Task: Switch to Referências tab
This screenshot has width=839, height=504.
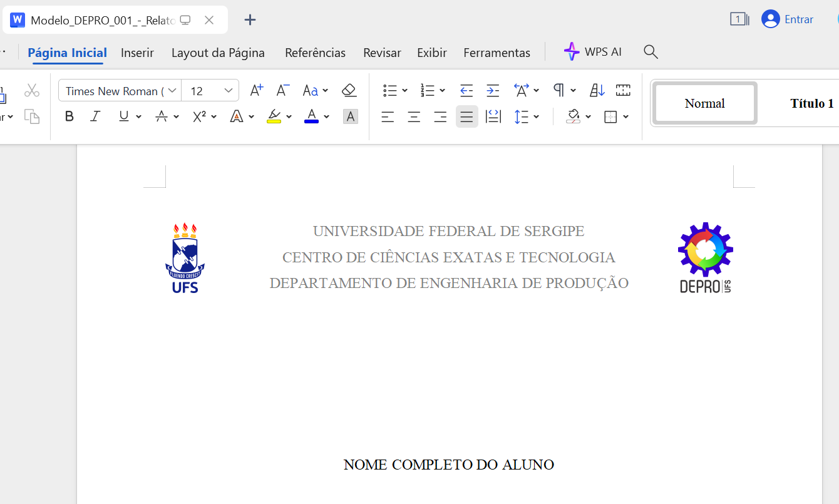Action: (x=315, y=53)
